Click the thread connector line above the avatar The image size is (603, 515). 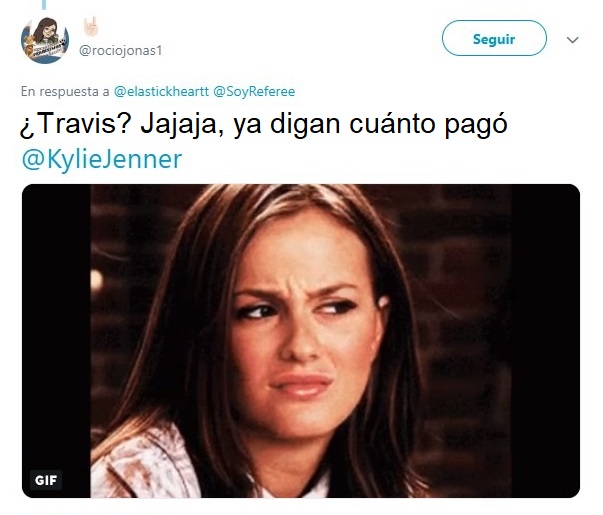(44, 5)
